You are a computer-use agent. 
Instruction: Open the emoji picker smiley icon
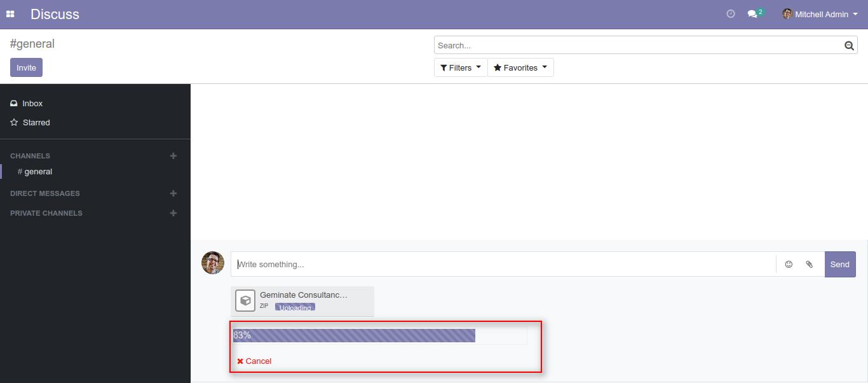click(x=789, y=264)
